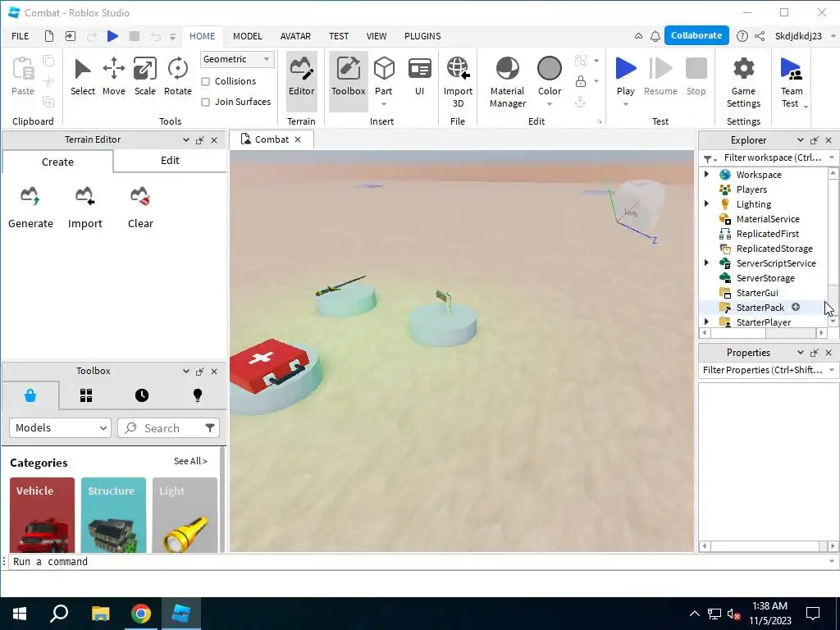Open the Explorer filter dropdown arrow
Screen dimensions: 840x630
click(x=832, y=157)
